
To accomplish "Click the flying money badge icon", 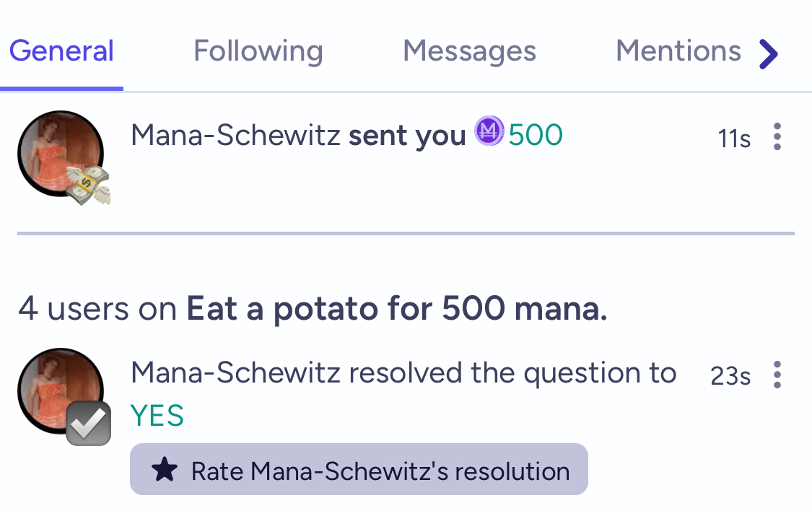I will click(x=89, y=185).
